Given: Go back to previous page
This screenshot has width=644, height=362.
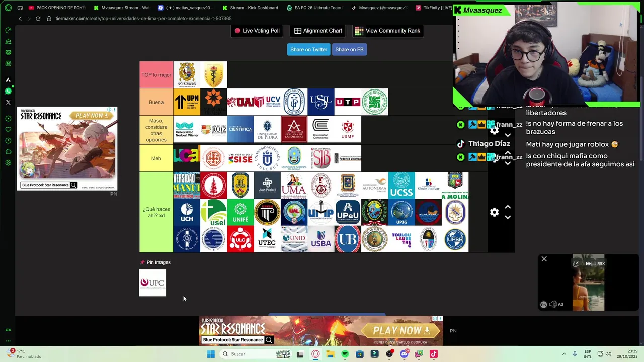Looking at the screenshot, I should (x=20, y=19).
